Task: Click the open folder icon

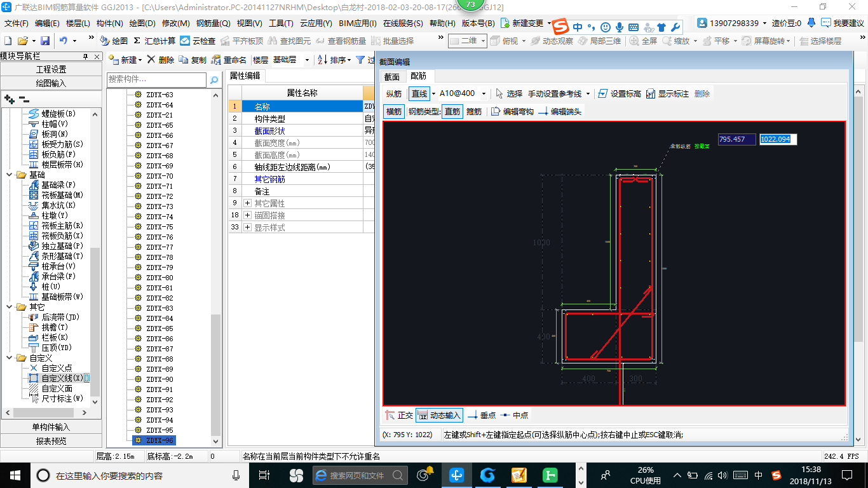Action: [x=23, y=41]
